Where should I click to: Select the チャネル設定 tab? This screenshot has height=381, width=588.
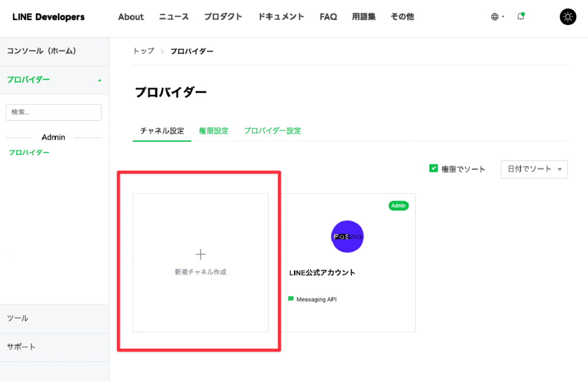pos(162,131)
